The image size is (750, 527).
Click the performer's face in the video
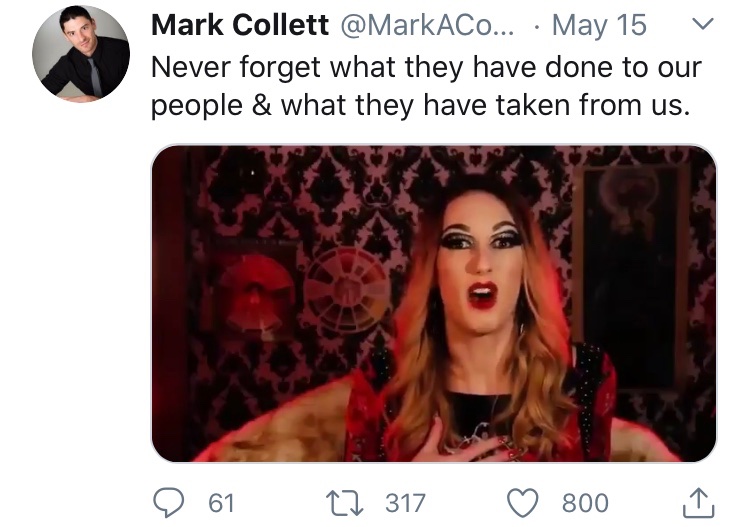click(x=481, y=258)
